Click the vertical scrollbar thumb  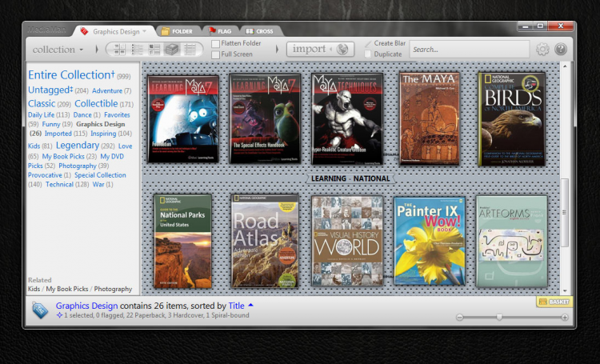click(565, 213)
